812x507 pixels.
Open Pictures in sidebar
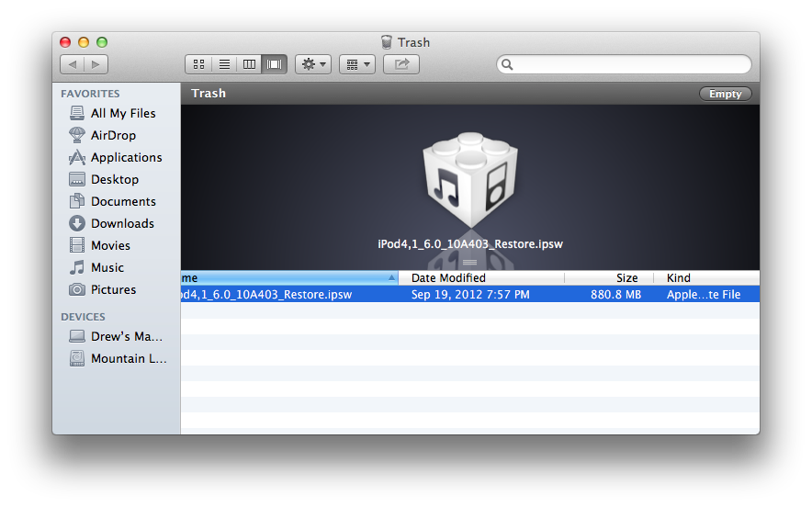(103, 289)
